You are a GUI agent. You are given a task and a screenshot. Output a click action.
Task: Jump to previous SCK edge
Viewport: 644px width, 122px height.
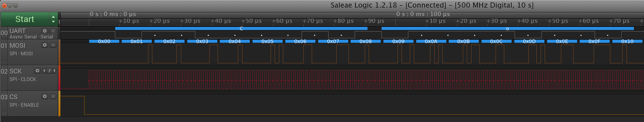(x=44, y=71)
